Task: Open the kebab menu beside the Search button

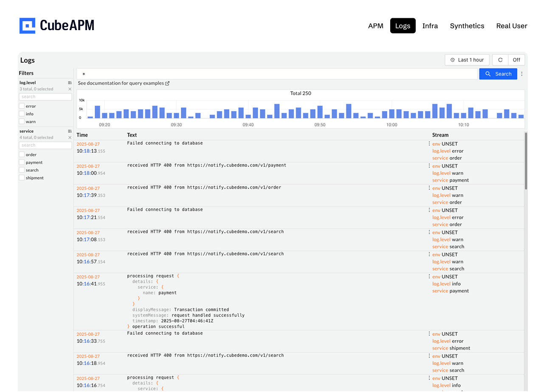Action: coord(522,74)
